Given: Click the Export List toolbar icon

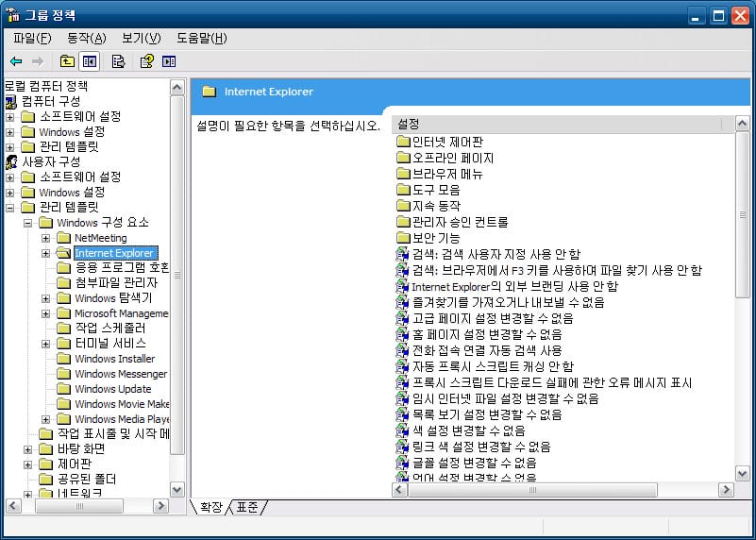Looking at the screenshot, I should [118, 62].
